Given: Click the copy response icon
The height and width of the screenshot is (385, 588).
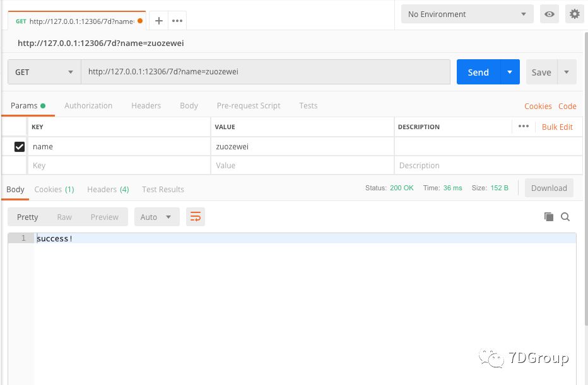Looking at the screenshot, I should pyautogui.click(x=548, y=216).
